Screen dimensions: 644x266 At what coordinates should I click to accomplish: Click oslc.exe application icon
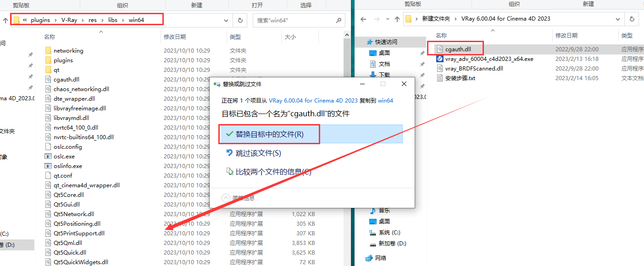(x=49, y=156)
